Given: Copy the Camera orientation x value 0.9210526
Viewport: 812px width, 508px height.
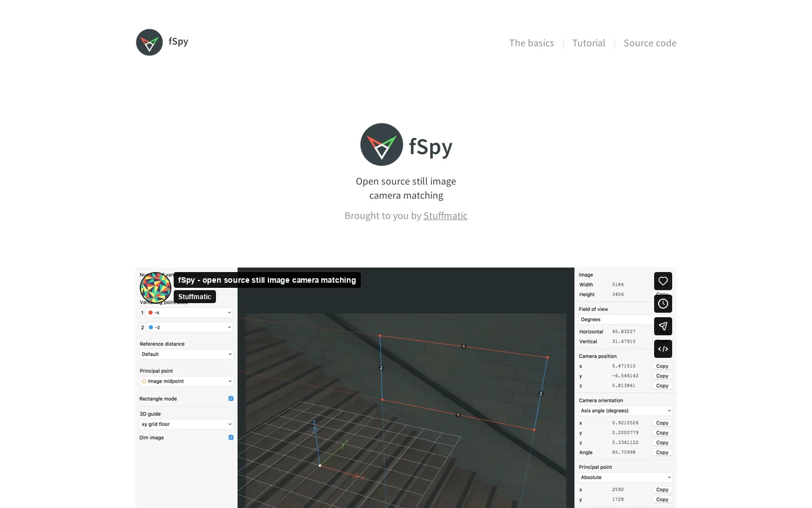Looking at the screenshot, I should (x=663, y=423).
